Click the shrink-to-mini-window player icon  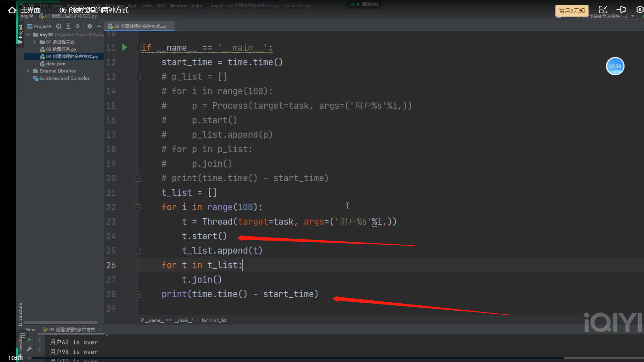[603, 10]
